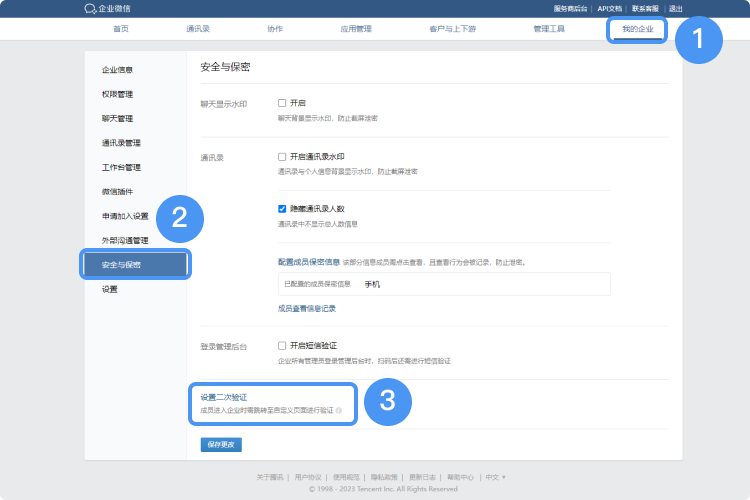
Task: Click the blue number 1 badge
Action: pos(697,41)
